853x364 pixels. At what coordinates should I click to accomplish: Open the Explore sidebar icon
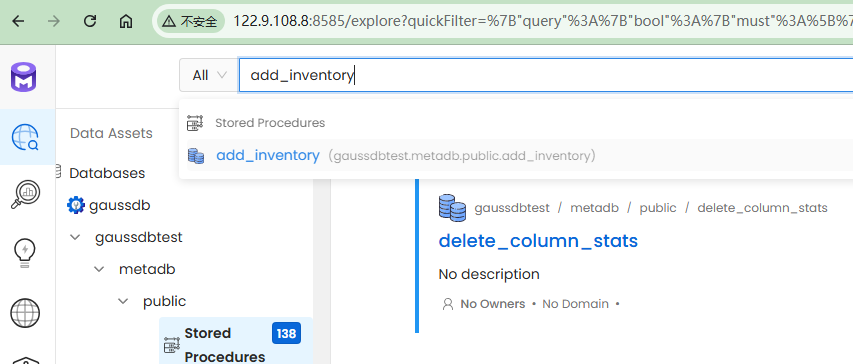pyautogui.click(x=25, y=137)
